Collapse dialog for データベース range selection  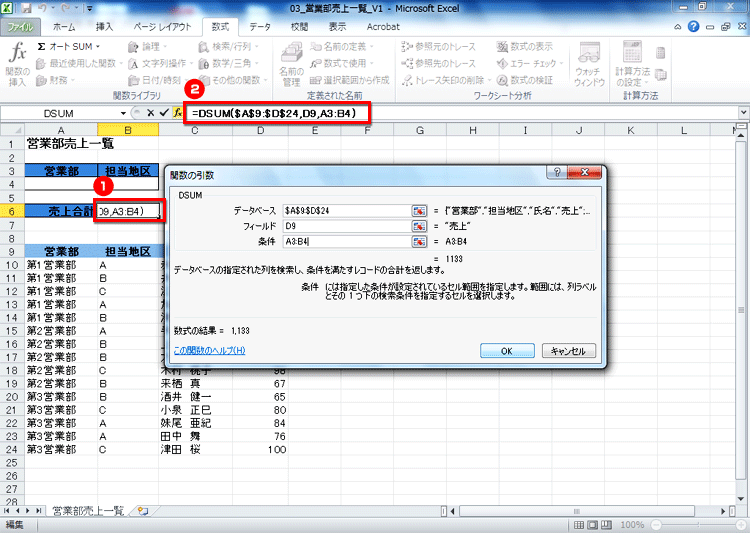419,211
